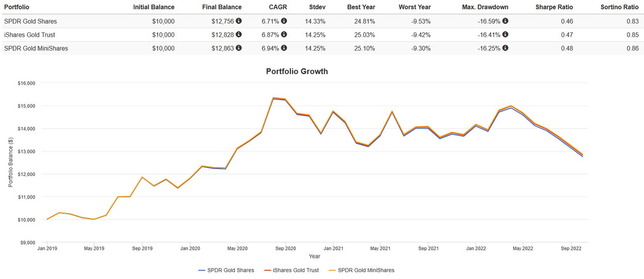
Task: Open info icon next to 6.71% CAGR
Action: click(x=284, y=21)
